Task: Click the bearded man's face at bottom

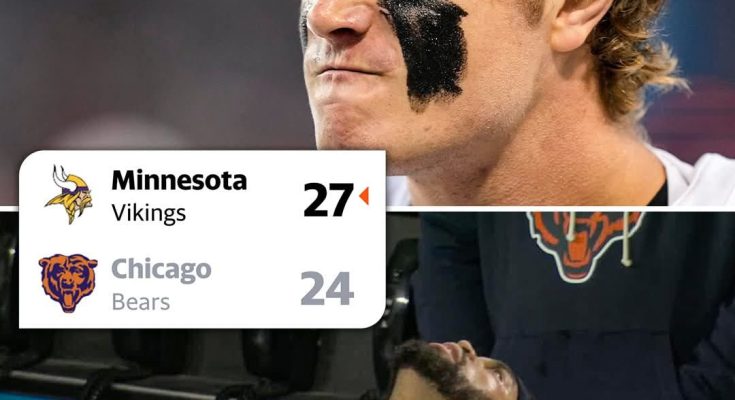Action: pyautogui.click(x=450, y=370)
